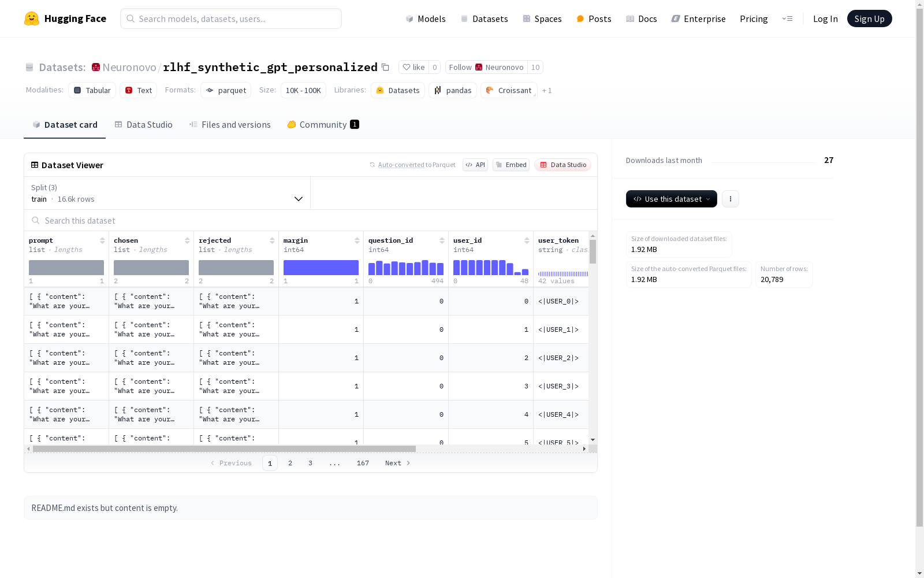Go to page 2 of the dataset
This screenshot has height=578, width=924.
(290, 463)
